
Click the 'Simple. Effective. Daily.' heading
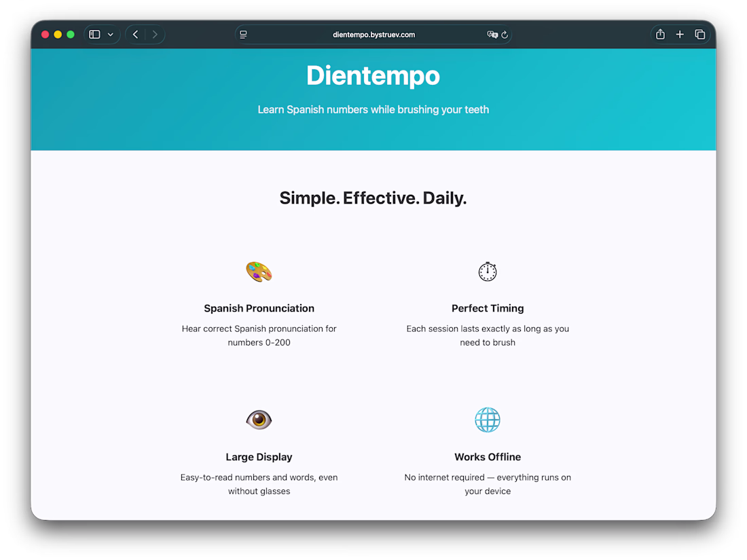373,198
